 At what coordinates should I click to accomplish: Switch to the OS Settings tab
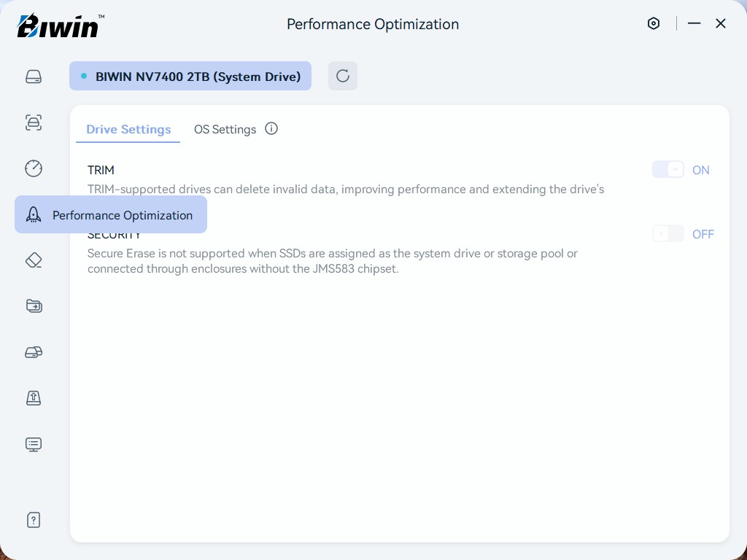coord(225,130)
